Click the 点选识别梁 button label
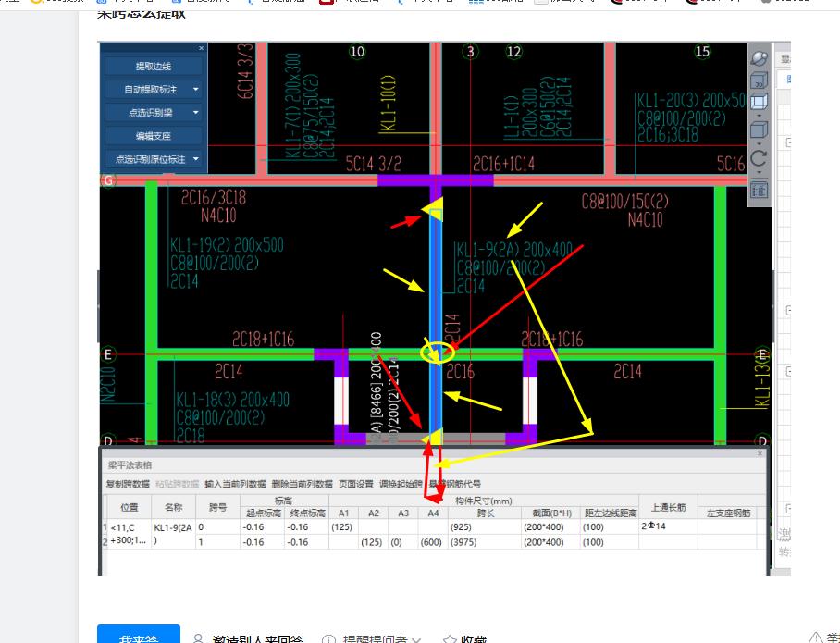This screenshot has width=840, height=643. coord(151,113)
